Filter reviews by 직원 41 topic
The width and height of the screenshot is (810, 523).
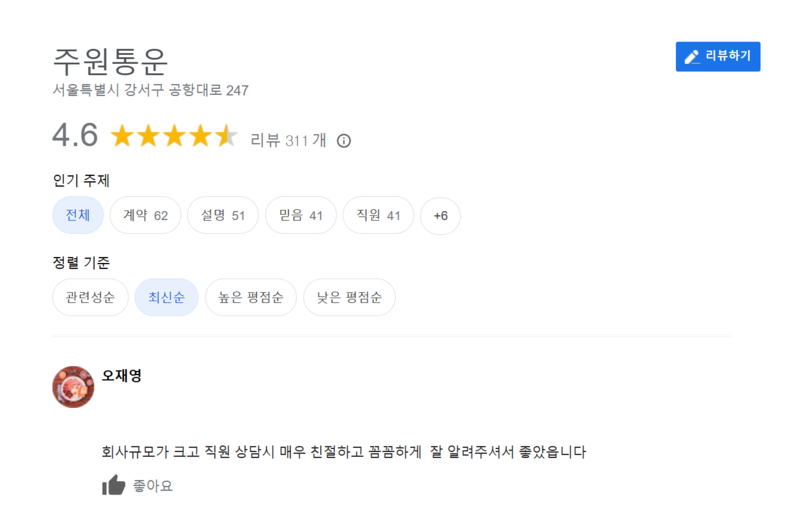pyautogui.click(x=379, y=215)
